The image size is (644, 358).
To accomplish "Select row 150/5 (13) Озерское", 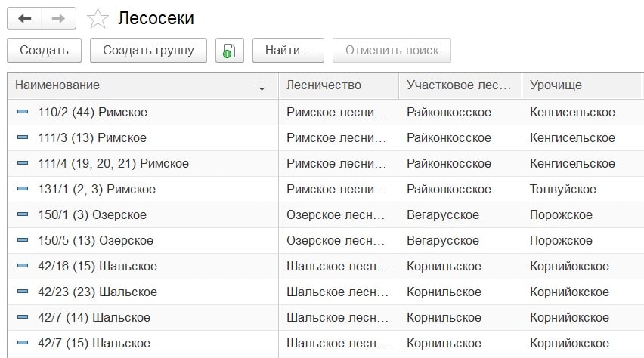I will (x=325, y=241).
